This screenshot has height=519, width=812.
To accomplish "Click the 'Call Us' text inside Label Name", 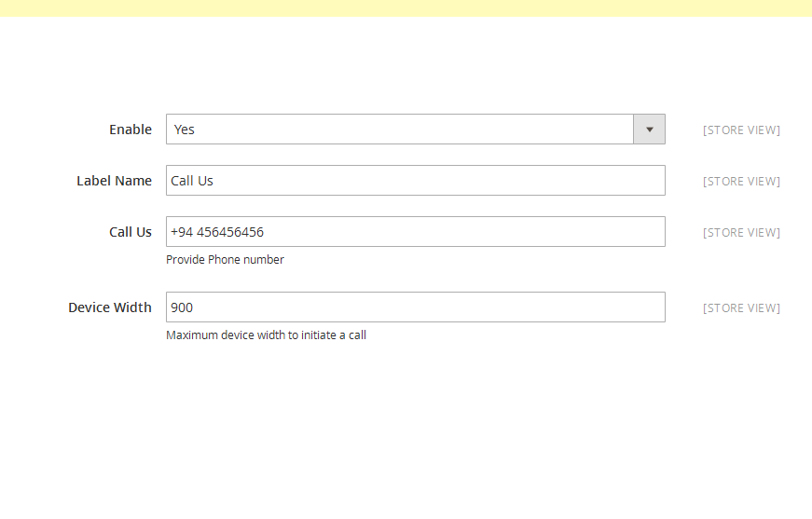I will coord(192,181).
